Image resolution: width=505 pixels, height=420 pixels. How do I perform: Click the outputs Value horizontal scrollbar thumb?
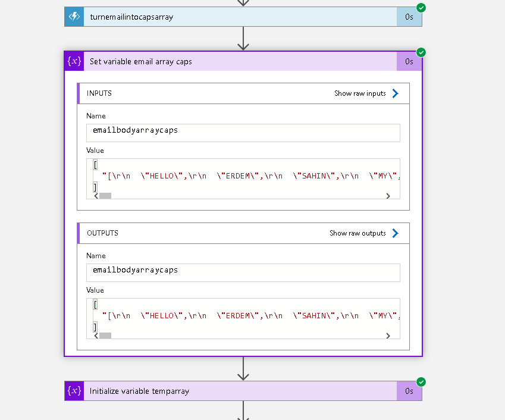pos(105,336)
